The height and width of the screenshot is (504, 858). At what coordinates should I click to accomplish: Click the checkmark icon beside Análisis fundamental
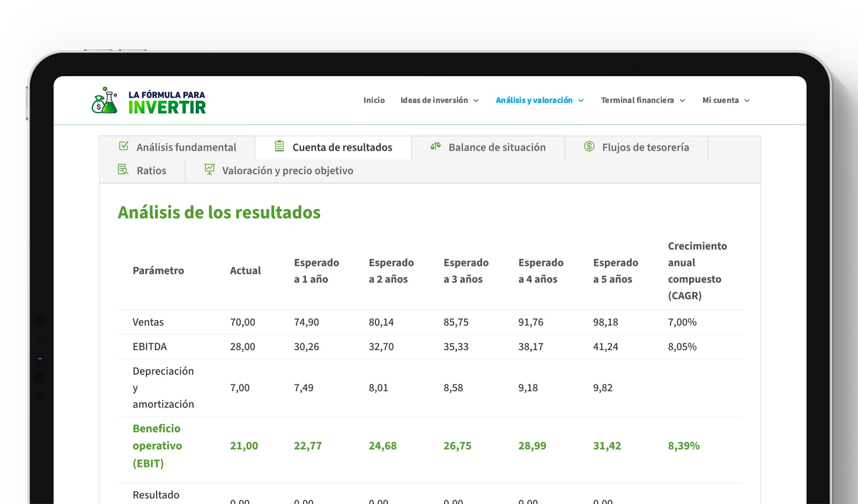click(124, 146)
